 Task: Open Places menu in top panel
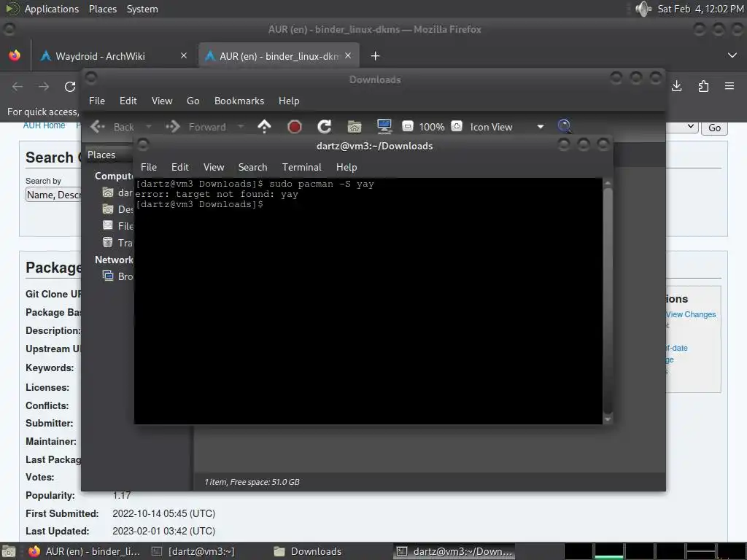pyautogui.click(x=102, y=9)
